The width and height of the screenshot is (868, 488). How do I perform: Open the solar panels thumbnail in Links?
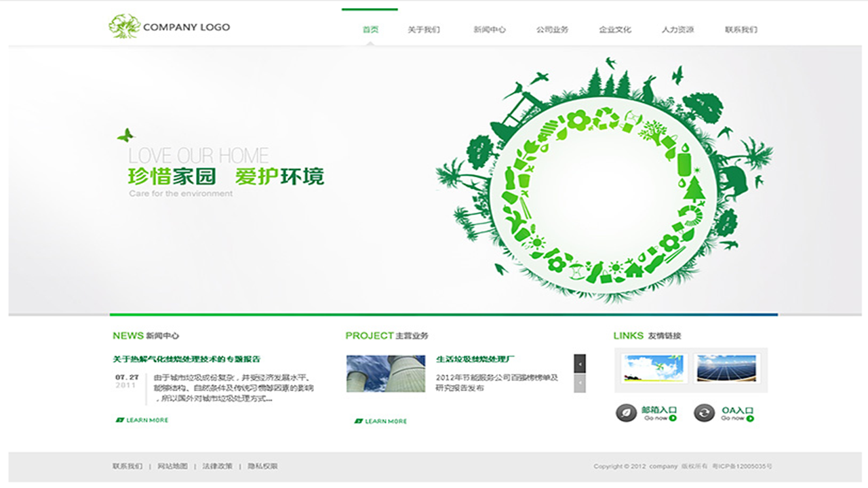tap(727, 368)
